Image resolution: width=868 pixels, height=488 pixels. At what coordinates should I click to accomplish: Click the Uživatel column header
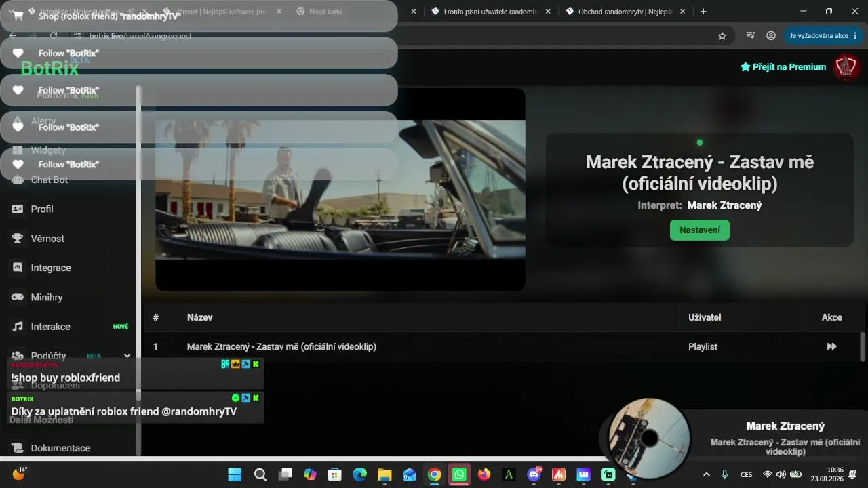[x=705, y=317]
